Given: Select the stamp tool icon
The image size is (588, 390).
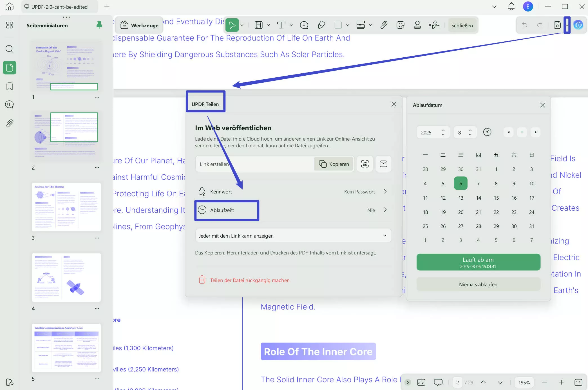Looking at the screenshot, I should [417, 25].
